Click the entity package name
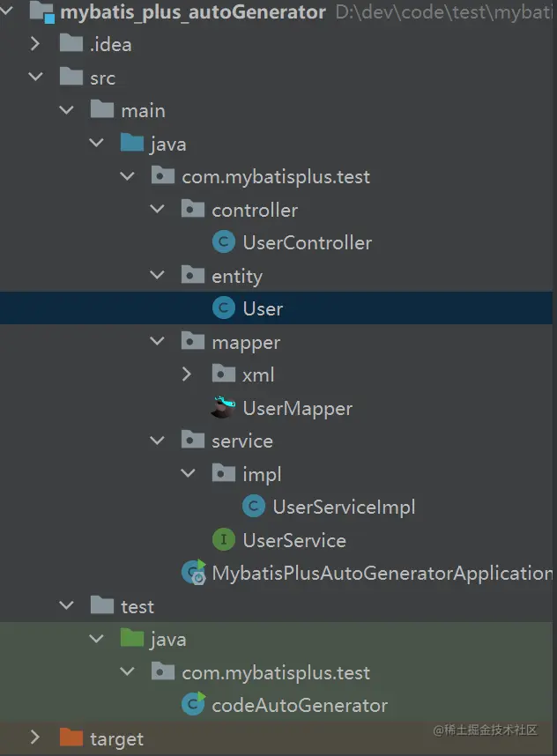 point(237,277)
